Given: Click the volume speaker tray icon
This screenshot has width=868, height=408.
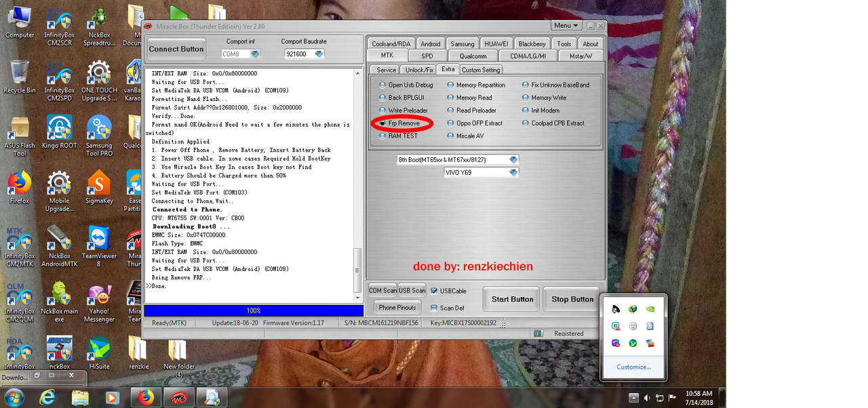Looking at the screenshot, I should click(646, 398).
